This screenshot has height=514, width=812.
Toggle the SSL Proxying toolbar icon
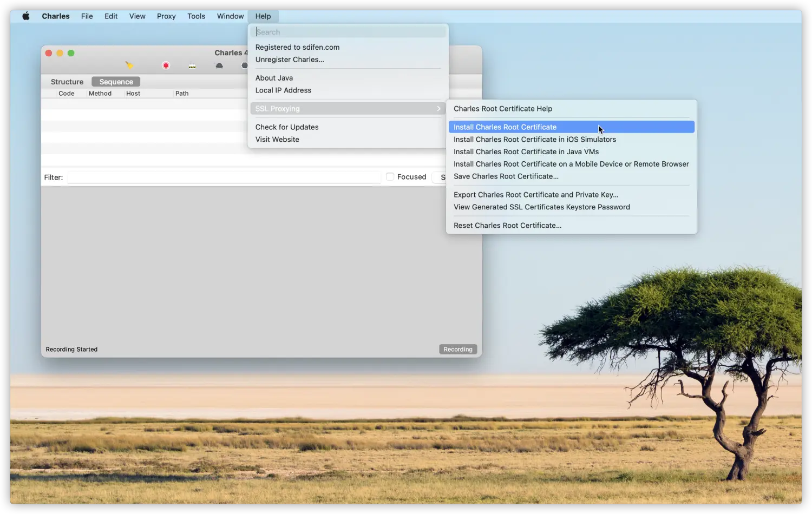(x=192, y=66)
